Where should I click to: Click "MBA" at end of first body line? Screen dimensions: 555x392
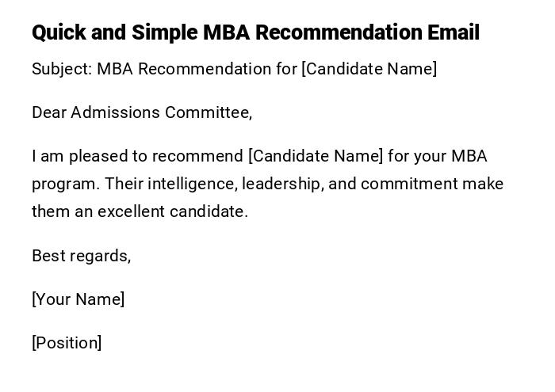click(469, 156)
